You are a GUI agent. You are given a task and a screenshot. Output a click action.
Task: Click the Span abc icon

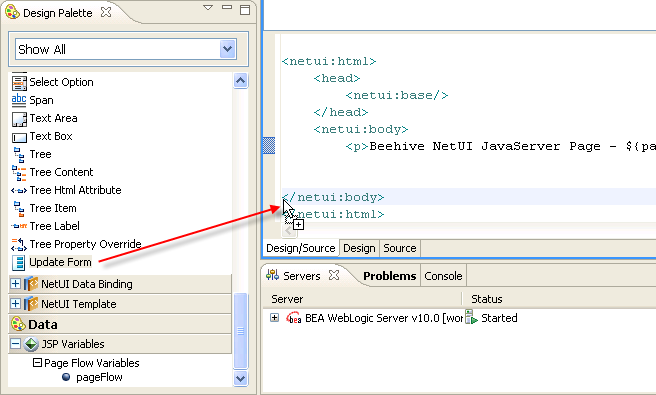click(19, 100)
